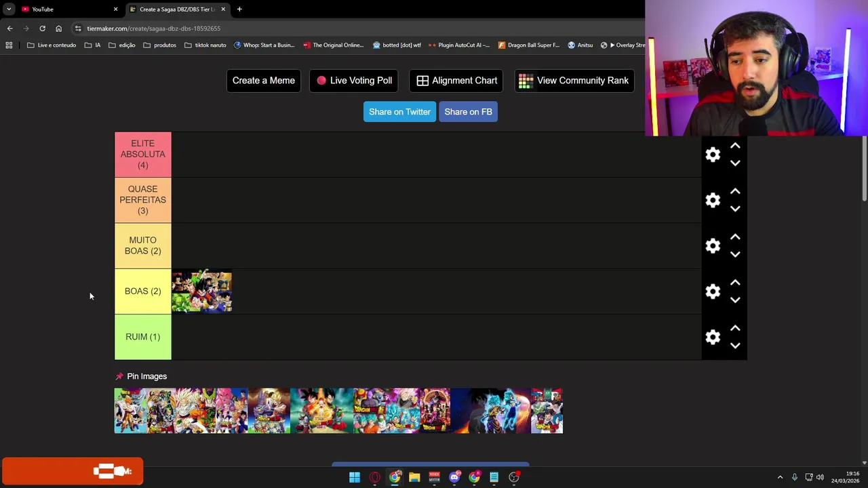
Task: Reload the tiermaker page
Action: click(x=42, y=28)
